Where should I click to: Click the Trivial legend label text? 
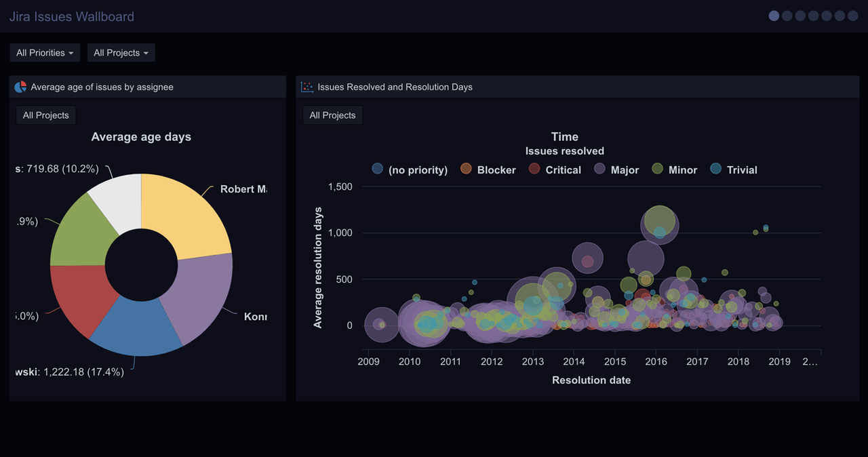click(742, 170)
